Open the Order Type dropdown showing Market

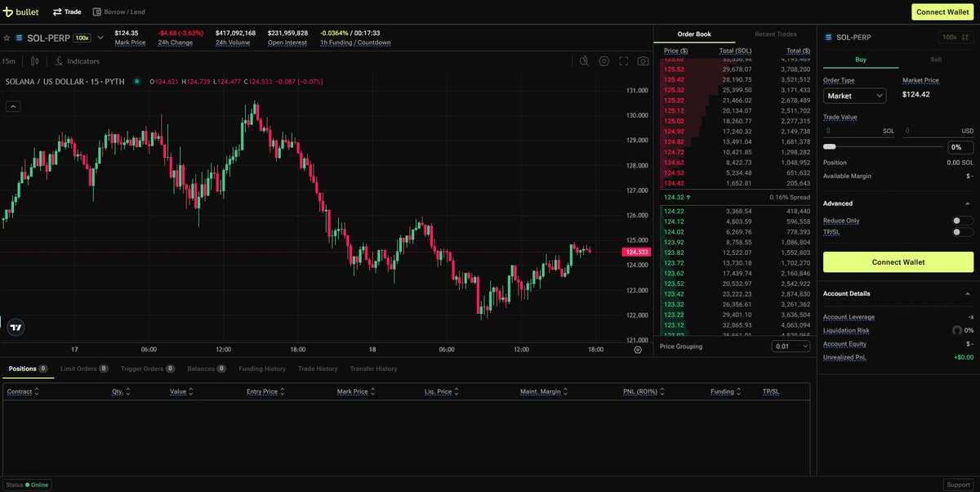pyautogui.click(x=854, y=96)
